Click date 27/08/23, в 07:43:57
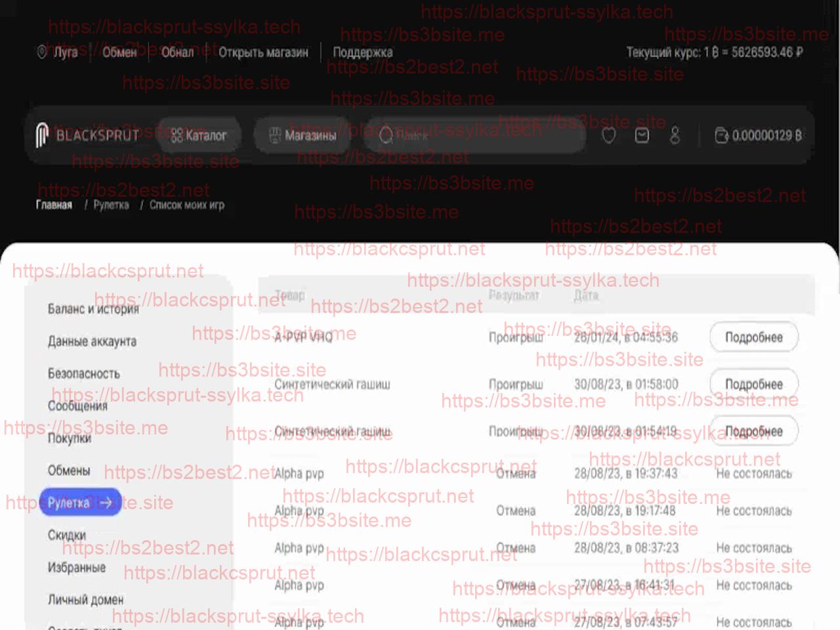Screen dimensions: 840x630 pos(626,621)
